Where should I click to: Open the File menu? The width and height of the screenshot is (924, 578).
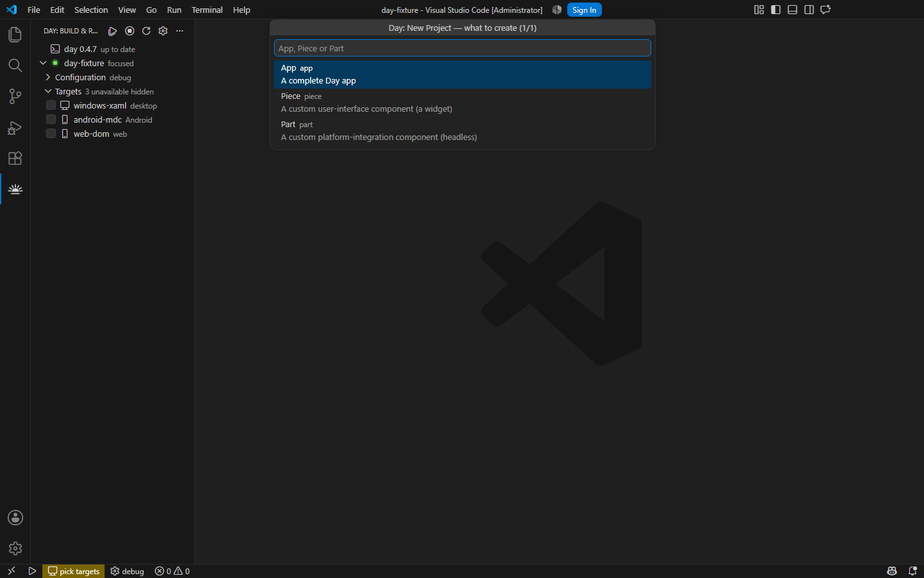[34, 10]
